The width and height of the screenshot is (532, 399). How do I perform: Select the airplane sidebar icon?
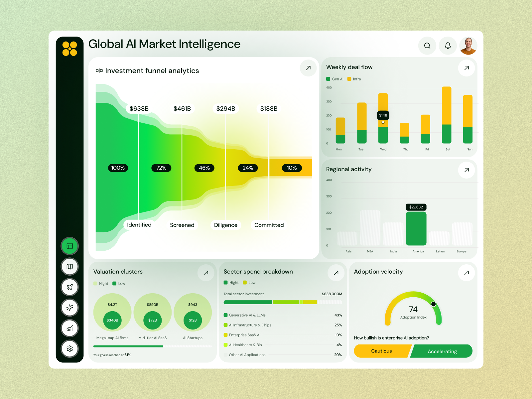[x=69, y=287]
